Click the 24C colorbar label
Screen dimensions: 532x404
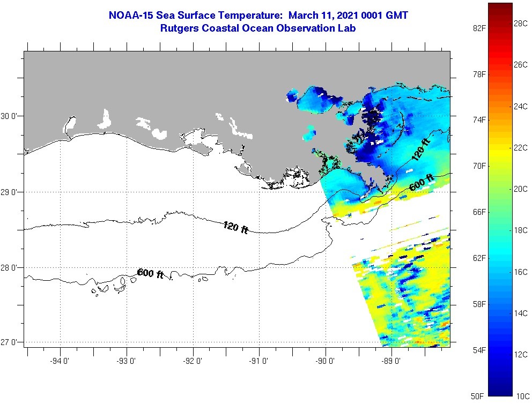point(521,107)
